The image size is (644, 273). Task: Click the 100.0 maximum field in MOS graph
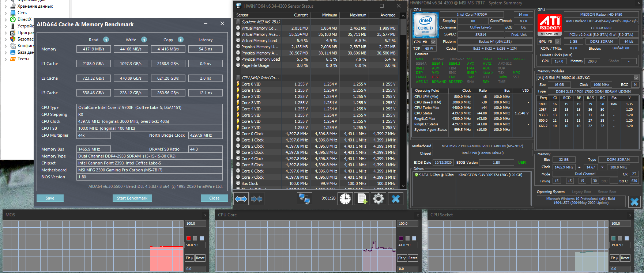click(x=195, y=224)
